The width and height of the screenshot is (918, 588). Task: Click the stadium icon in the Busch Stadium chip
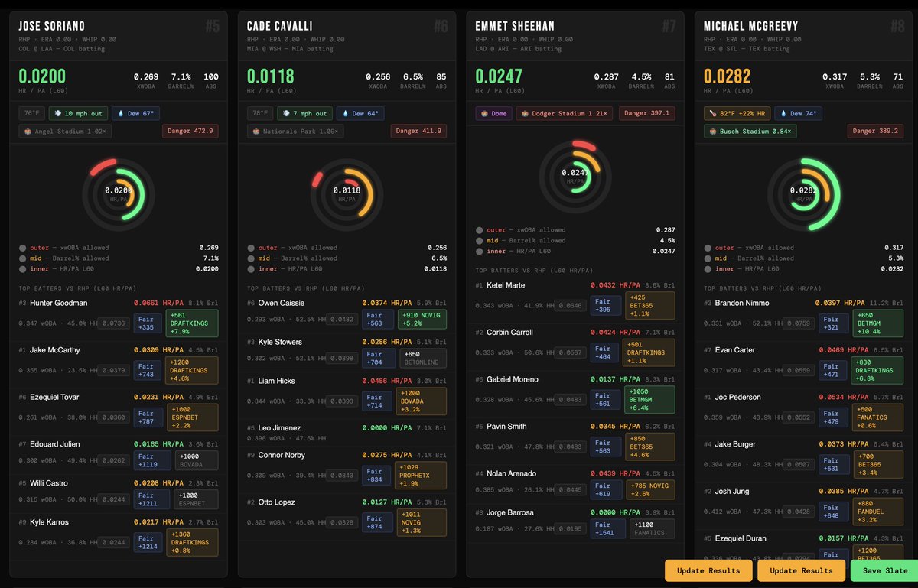point(713,132)
